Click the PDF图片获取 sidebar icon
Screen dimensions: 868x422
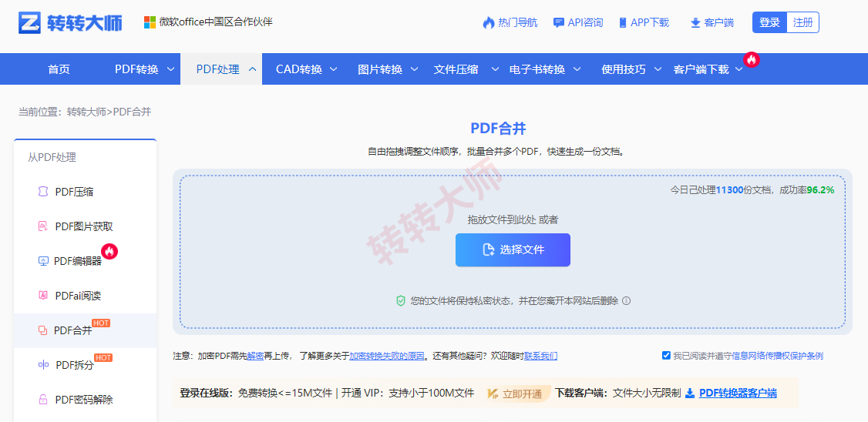pos(42,226)
